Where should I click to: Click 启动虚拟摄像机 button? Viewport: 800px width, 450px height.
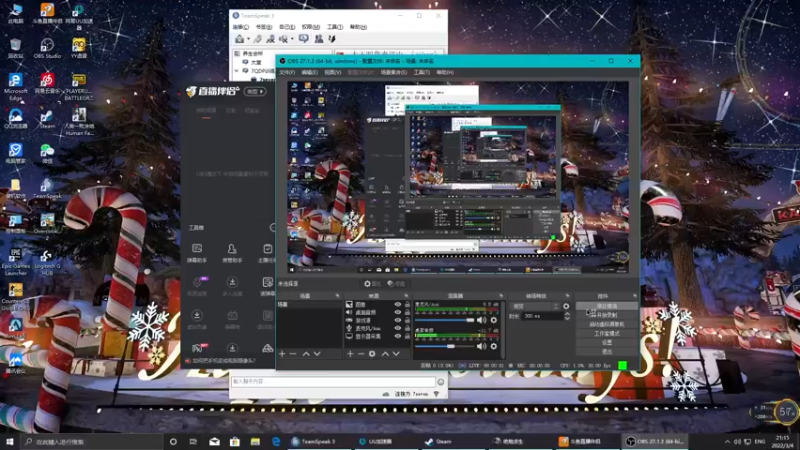point(607,324)
